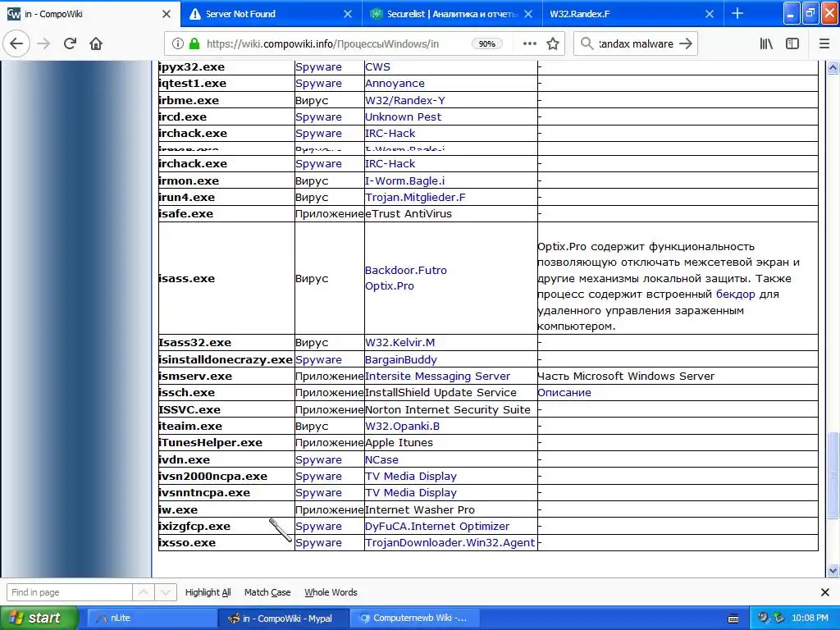Switch to nLite in the taskbar
Viewport: 840px width, 630px height.
tap(151, 619)
